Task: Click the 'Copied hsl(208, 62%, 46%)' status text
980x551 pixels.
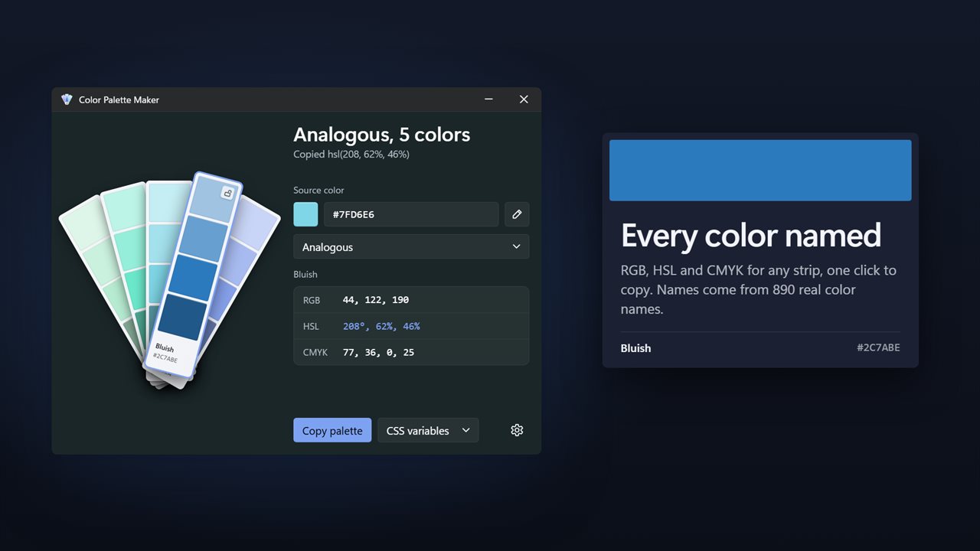Action: [x=351, y=155]
